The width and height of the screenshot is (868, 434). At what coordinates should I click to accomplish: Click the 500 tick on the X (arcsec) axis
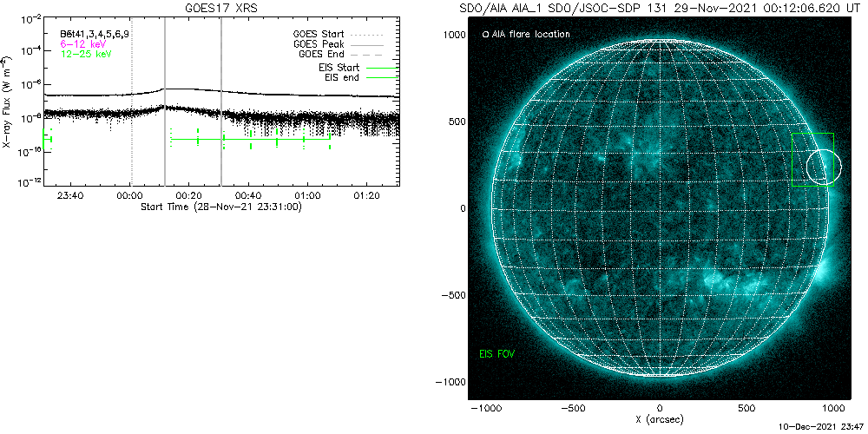point(746,408)
